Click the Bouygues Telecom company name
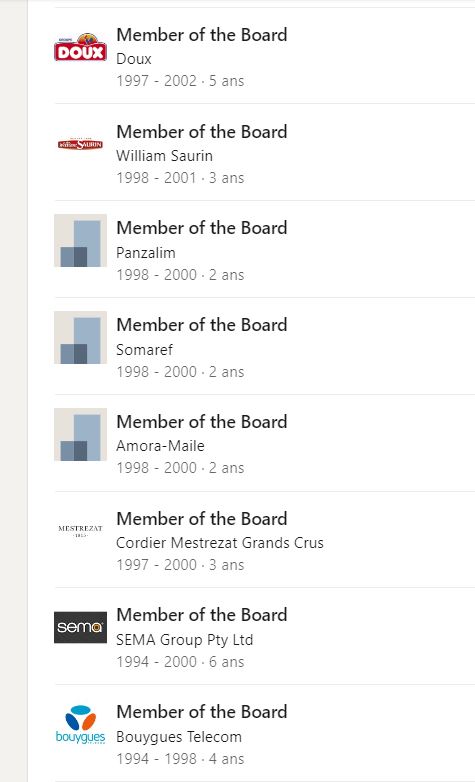This screenshot has width=475, height=782. [179, 736]
